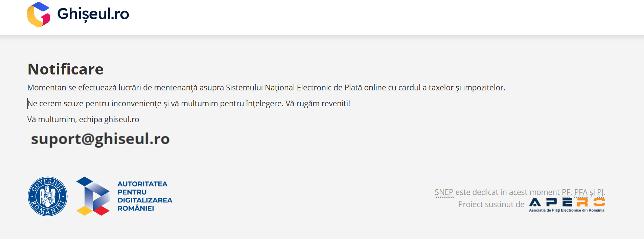Click the suport@ghiseul.ro email address
Screen dimensions: 644x239
pyautogui.click(x=100, y=139)
